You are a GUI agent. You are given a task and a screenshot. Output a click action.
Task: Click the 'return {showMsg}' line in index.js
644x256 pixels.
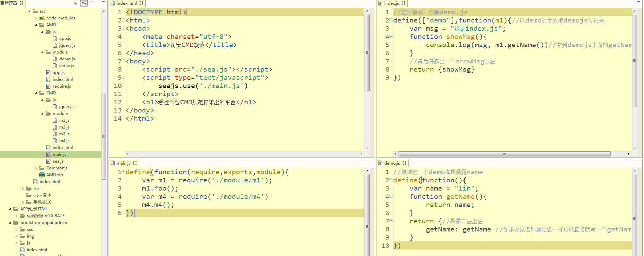coord(442,70)
